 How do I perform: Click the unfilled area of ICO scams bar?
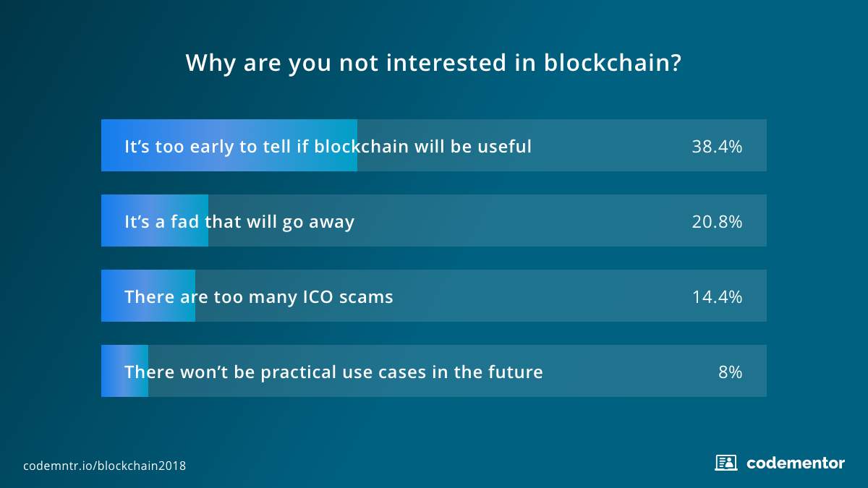(x=481, y=296)
